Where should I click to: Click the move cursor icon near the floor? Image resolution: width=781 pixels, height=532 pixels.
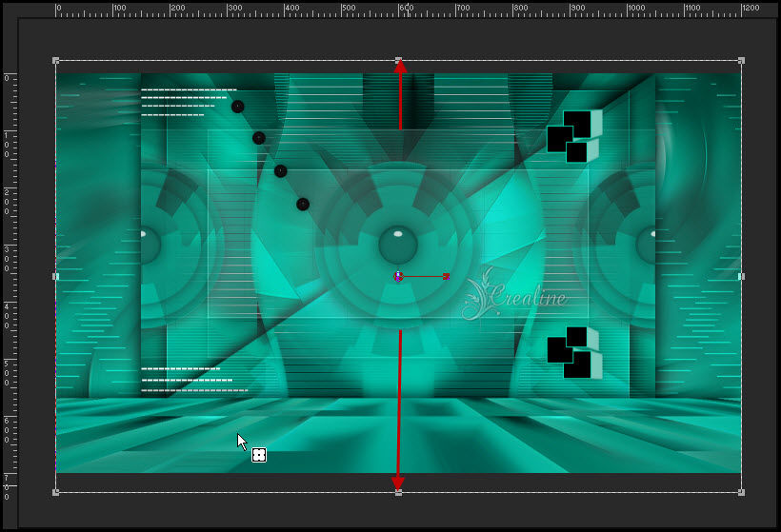click(258, 456)
